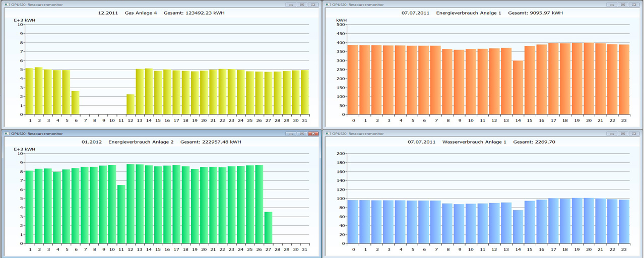644x258 pixels.
Task: Minimize the Wasserverbrauch Anlage 1 window
Action: click(x=612, y=134)
